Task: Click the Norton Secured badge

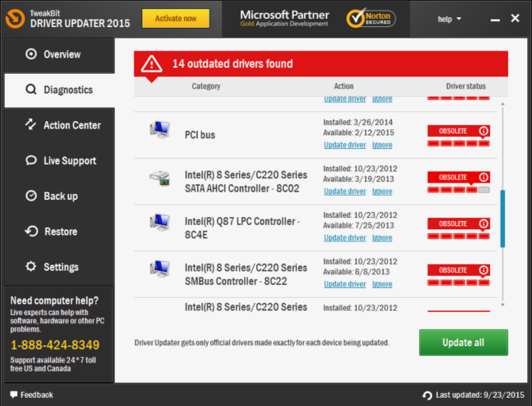Action: point(371,18)
